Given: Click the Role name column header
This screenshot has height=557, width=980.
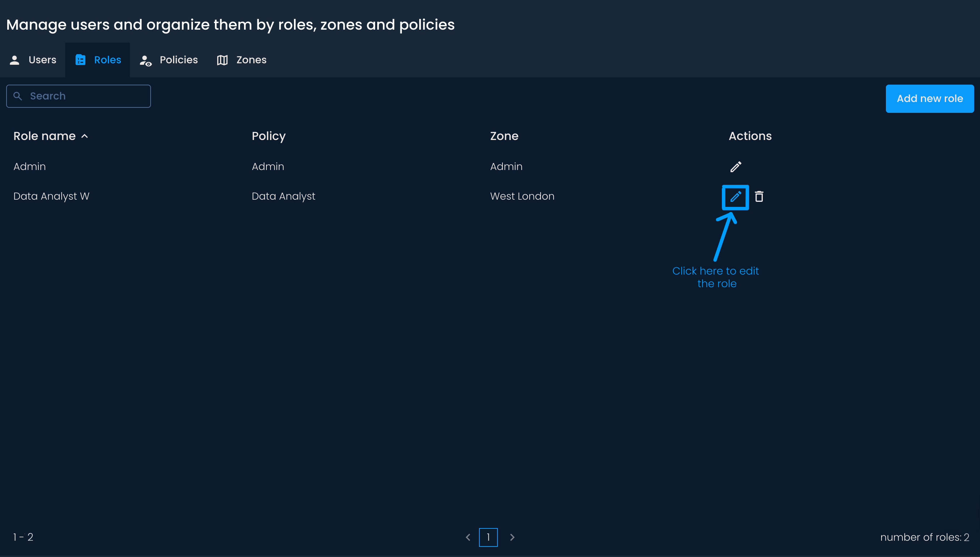Looking at the screenshot, I should (45, 136).
